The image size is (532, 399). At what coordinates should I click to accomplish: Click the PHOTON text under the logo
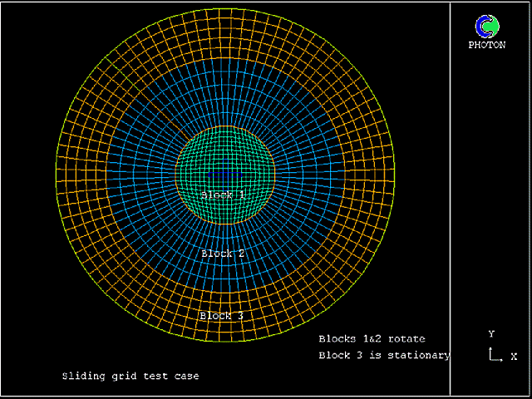487,46
